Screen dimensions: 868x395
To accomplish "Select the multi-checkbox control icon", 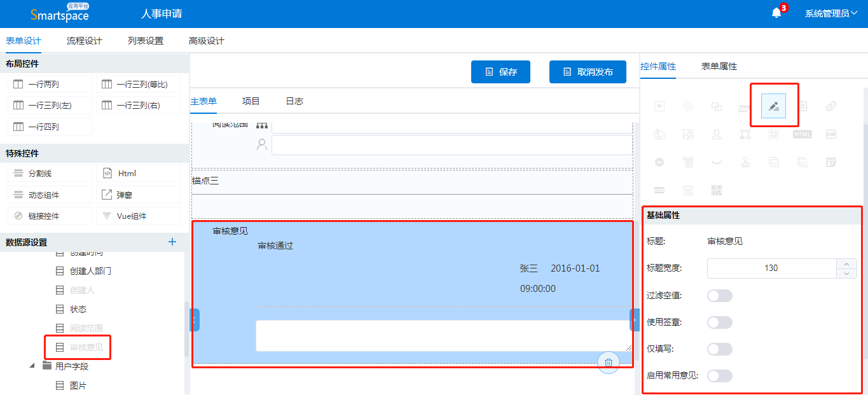I will coord(774,162).
